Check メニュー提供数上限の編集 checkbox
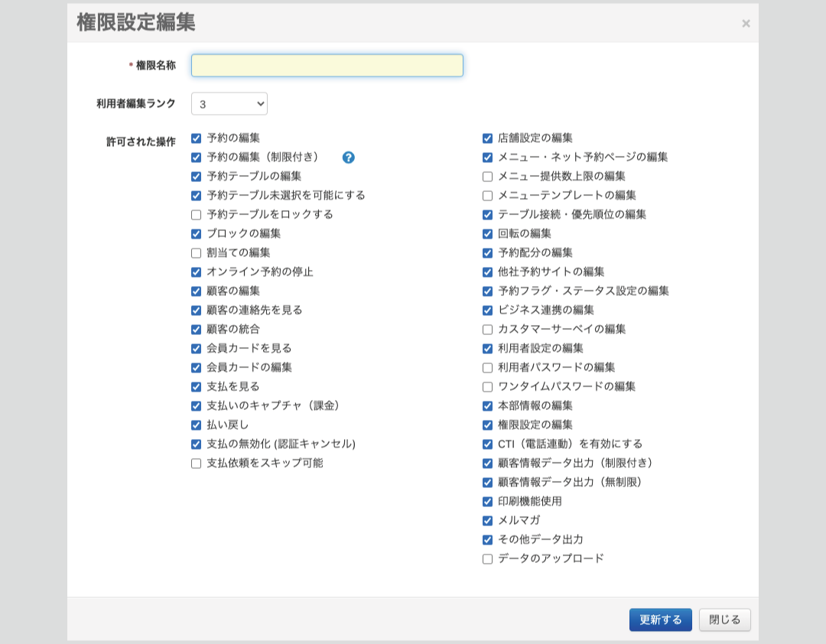826x644 pixels. coord(488,177)
